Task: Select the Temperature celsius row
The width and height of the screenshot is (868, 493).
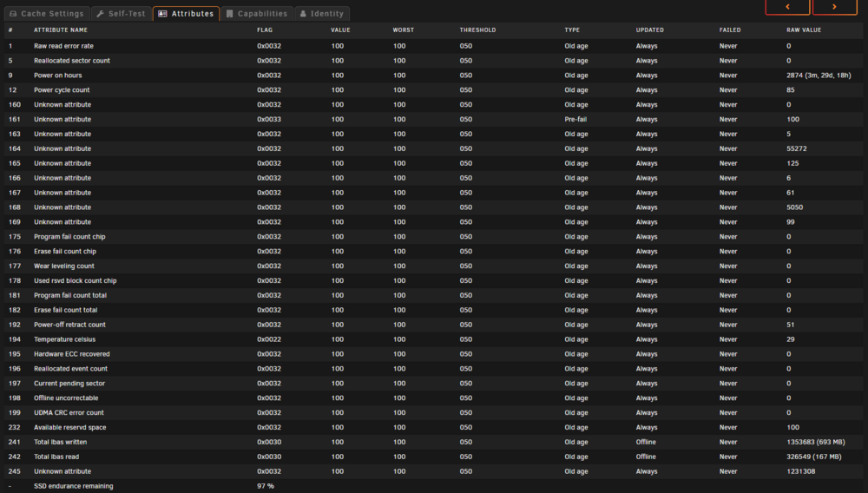Action: [434, 339]
